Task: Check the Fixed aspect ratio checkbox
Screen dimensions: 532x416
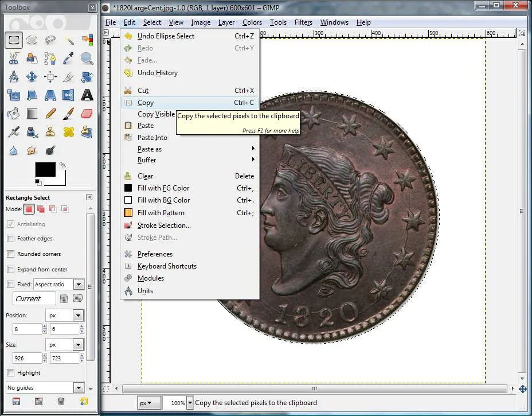Action: 10,284
